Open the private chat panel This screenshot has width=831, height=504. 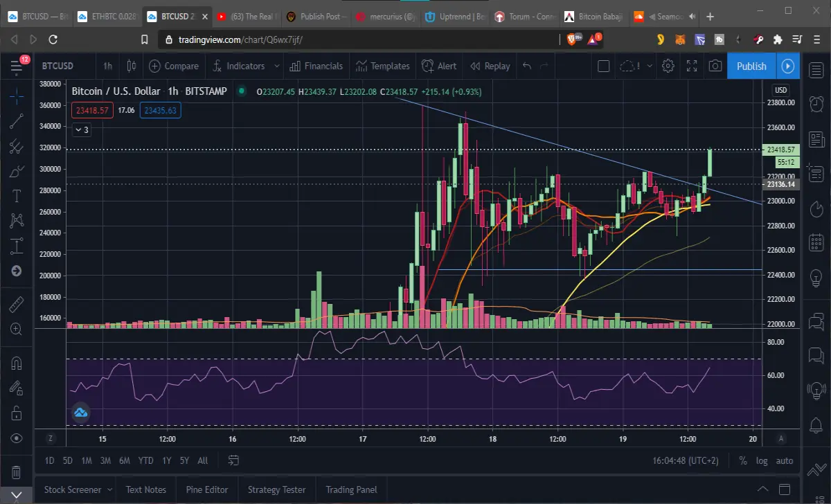pyautogui.click(x=816, y=354)
